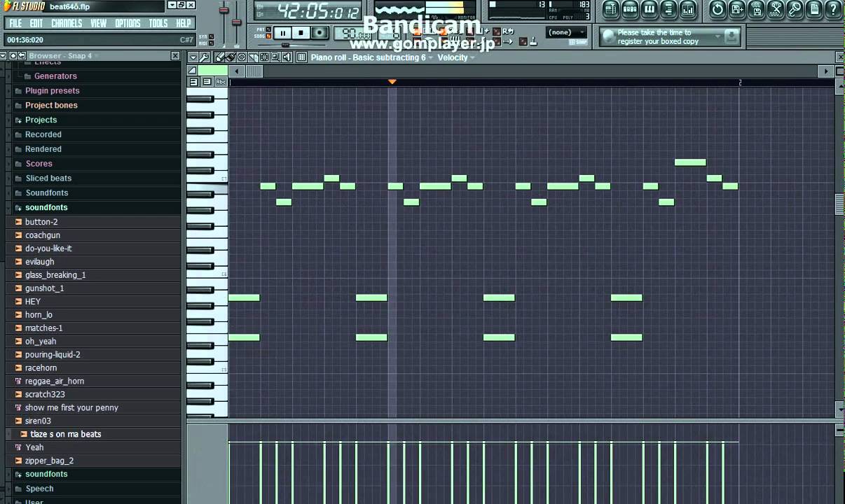Toggle the second keyboard view button

pyautogui.click(x=207, y=82)
